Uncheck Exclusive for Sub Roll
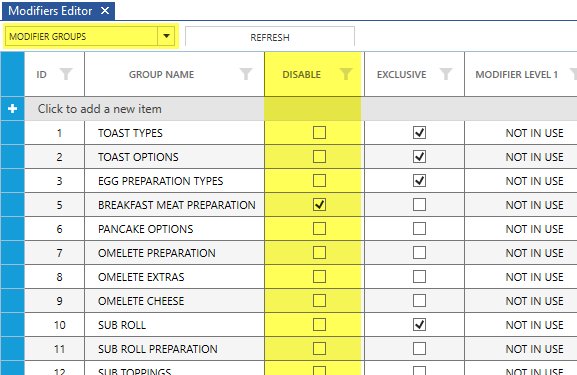577x375 pixels. click(419, 325)
